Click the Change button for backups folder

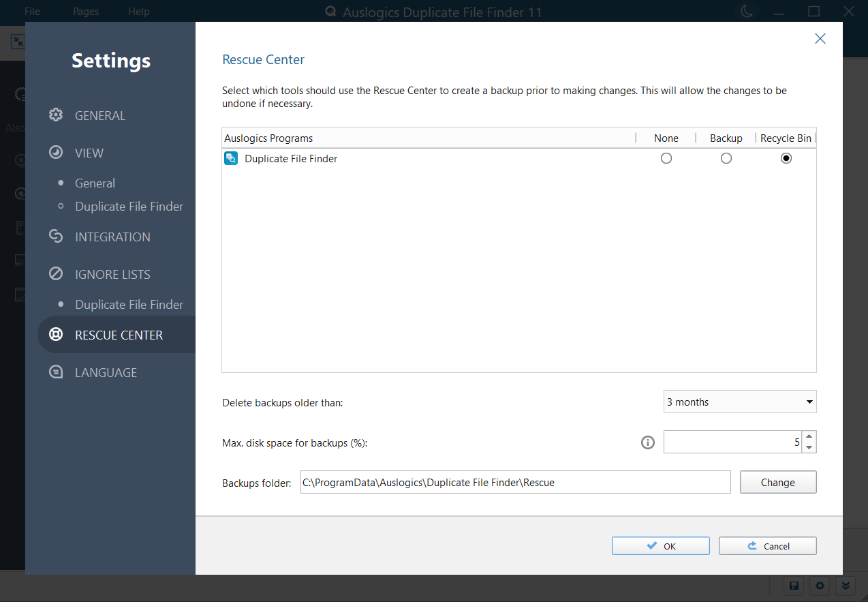click(777, 482)
